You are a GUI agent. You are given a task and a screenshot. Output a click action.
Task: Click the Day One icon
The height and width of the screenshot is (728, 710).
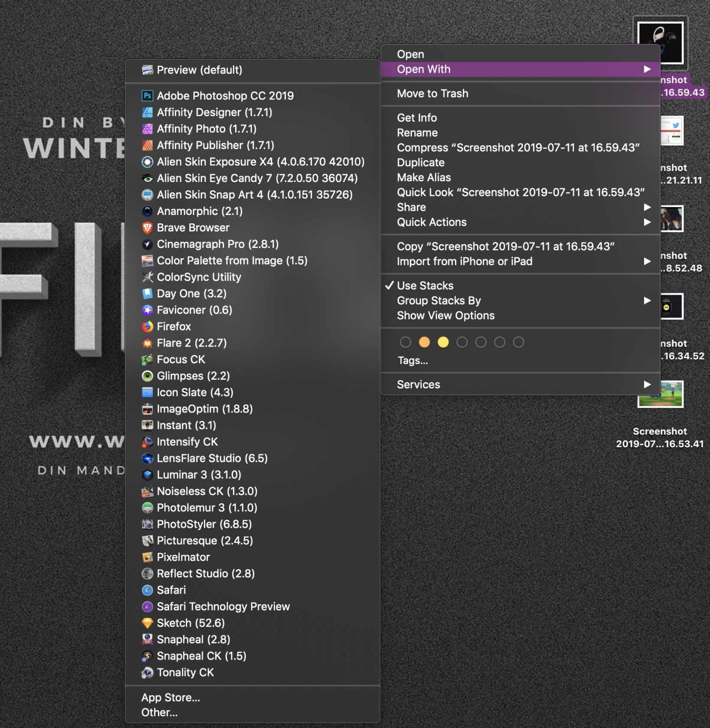click(x=147, y=293)
